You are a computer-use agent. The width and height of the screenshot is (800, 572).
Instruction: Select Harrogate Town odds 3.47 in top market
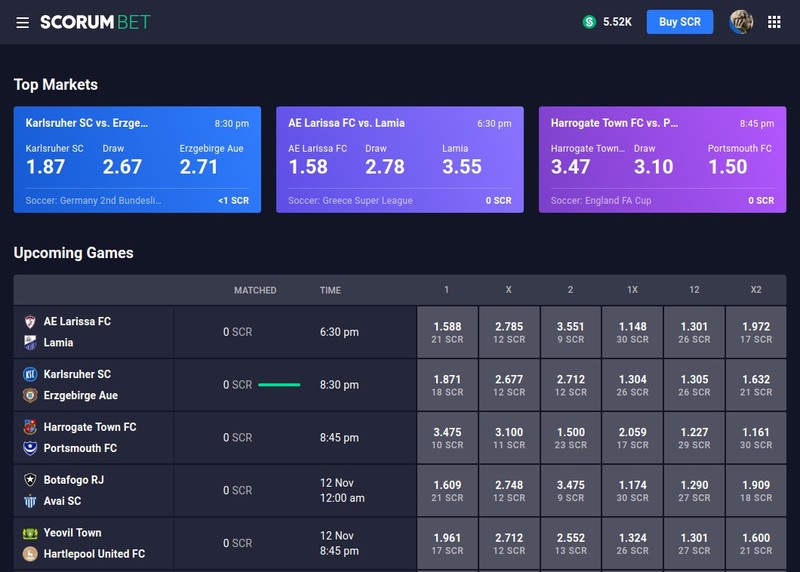(570, 167)
